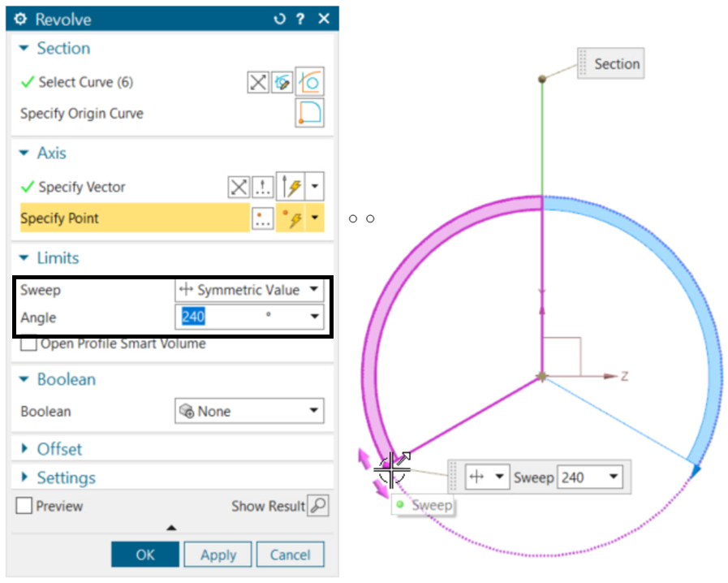Open the on-screen sweep type dropdown

[x=487, y=477]
